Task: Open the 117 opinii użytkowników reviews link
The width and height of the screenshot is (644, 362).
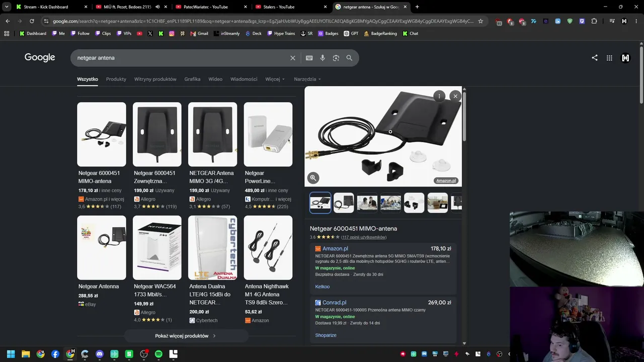Action: tap(364, 237)
